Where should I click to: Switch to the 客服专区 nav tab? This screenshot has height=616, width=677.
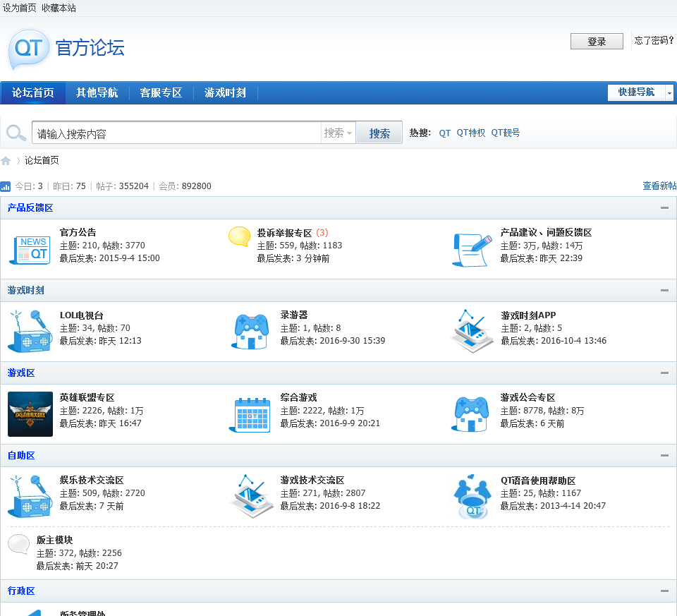pyautogui.click(x=161, y=93)
